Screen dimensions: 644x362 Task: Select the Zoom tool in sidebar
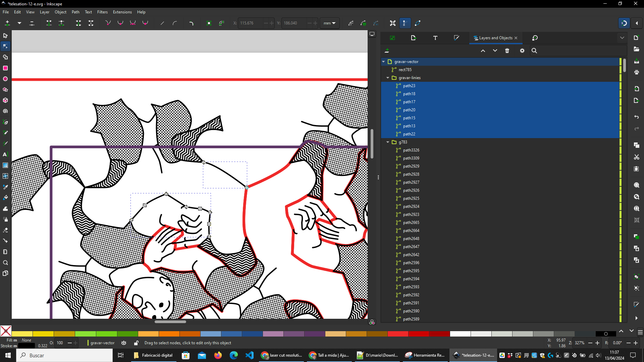tap(6, 262)
